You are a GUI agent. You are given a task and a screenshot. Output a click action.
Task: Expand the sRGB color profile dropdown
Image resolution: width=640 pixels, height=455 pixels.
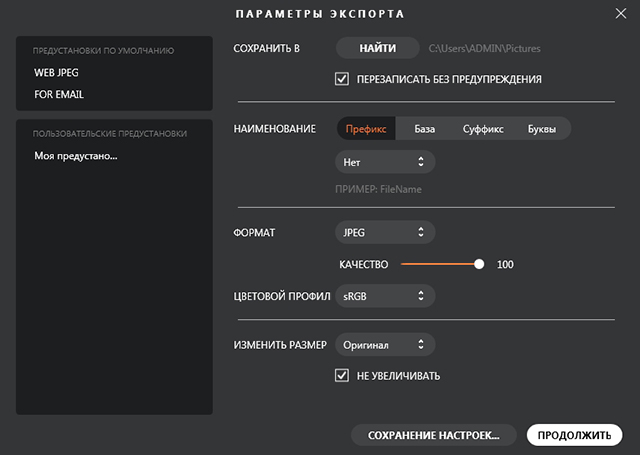coord(385,296)
